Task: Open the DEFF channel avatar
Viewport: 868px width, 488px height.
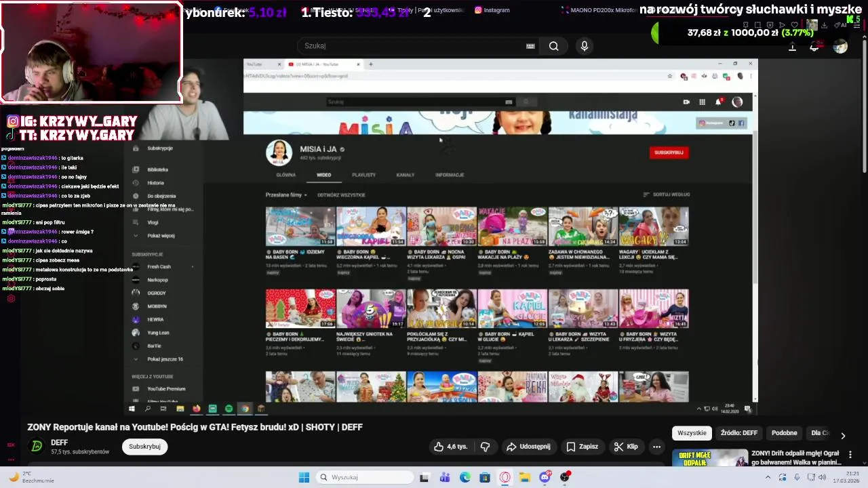Action: point(37,446)
